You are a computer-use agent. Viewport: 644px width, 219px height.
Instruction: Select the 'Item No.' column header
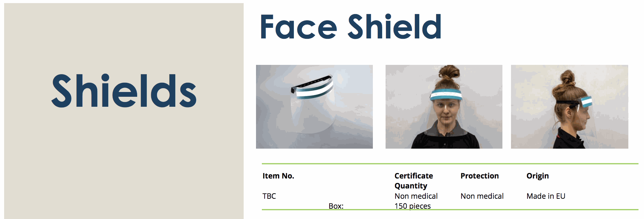pyautogui.click(x=278, y=176)
